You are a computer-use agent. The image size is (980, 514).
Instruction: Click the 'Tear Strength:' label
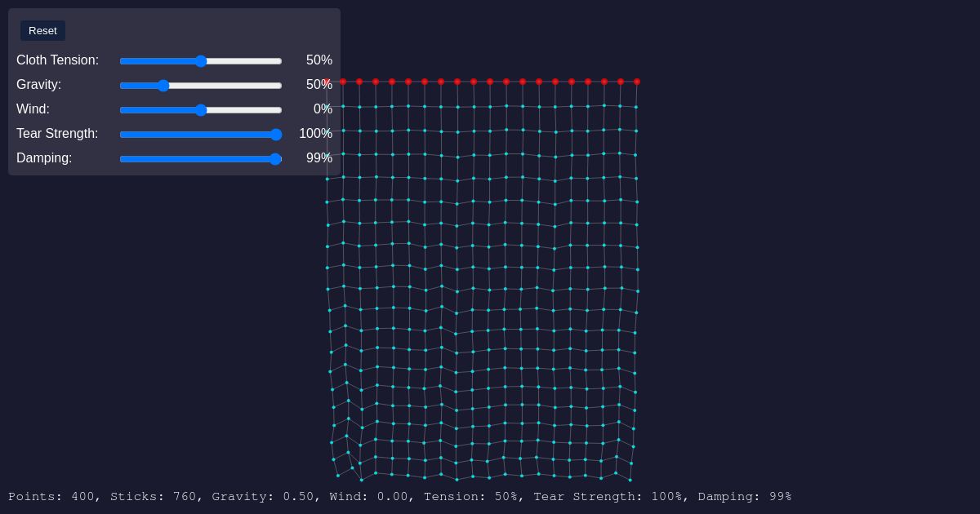click(x=57, y=134)
